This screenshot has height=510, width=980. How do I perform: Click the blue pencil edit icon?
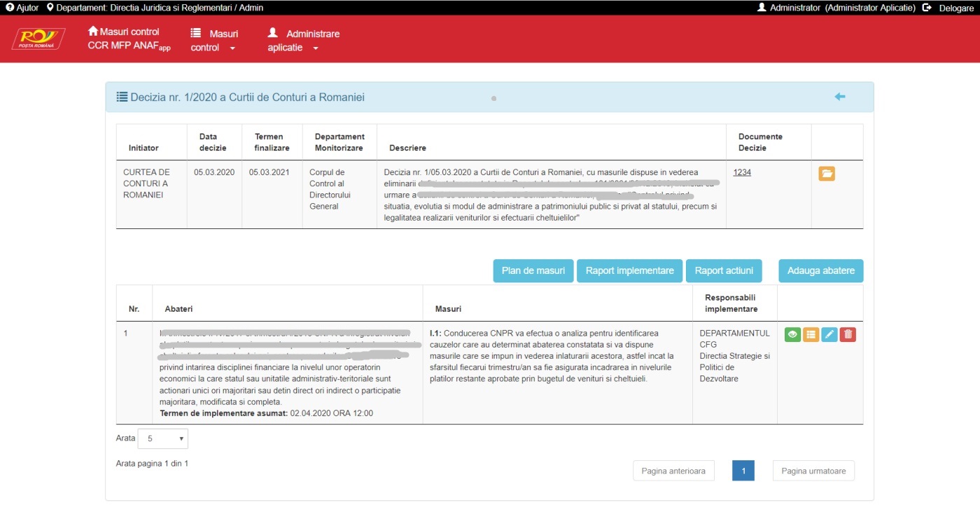829,335
